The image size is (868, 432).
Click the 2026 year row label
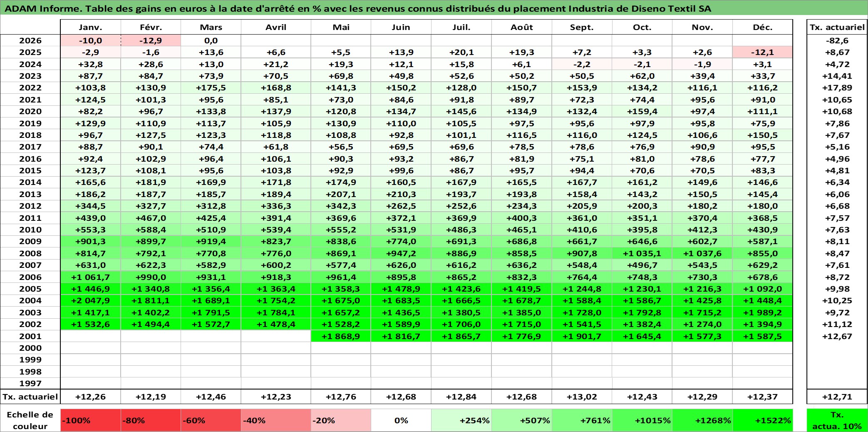click(30, 40)
